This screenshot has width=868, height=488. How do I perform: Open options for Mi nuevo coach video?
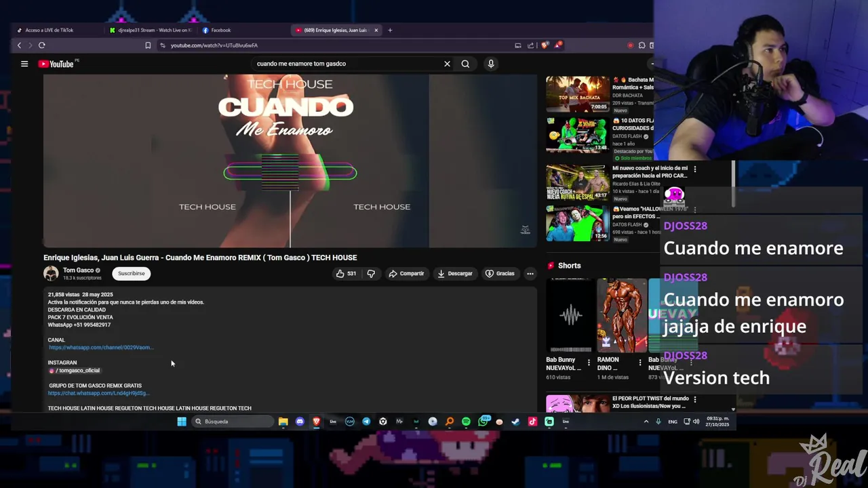[x=694, y=169]
